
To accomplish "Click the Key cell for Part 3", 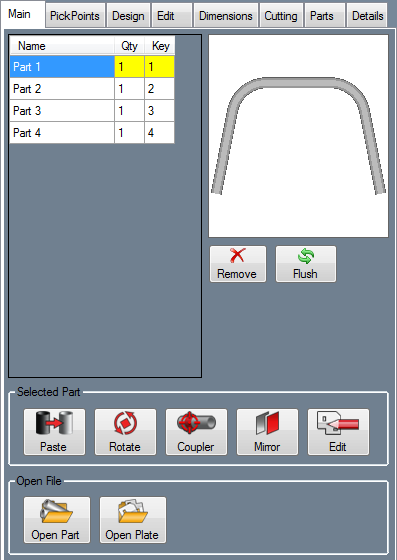I will pos(160,111).
